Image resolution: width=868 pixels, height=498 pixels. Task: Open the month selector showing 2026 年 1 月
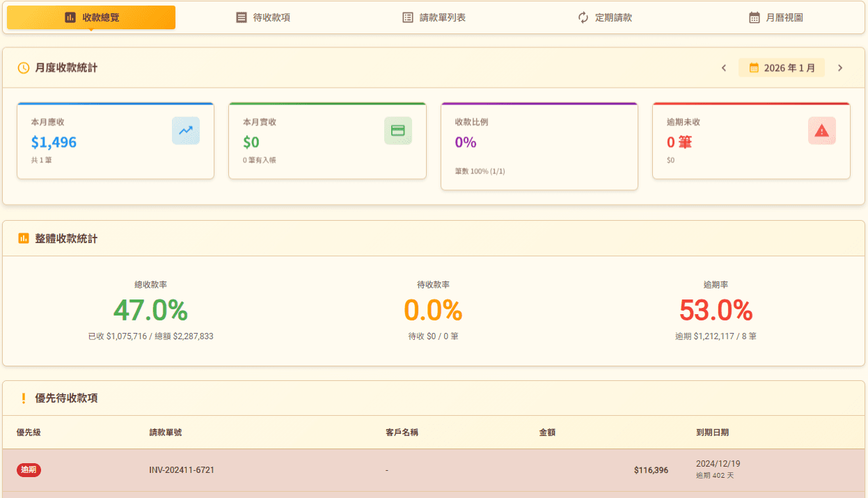point(781,68)
